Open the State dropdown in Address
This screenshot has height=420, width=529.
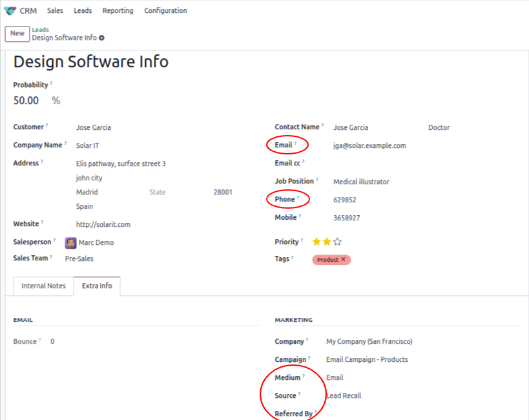click(x=157, y=193)
